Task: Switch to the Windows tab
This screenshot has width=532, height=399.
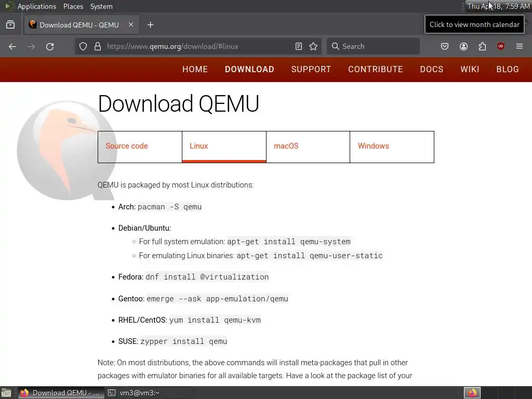Action: coord(392,147)
